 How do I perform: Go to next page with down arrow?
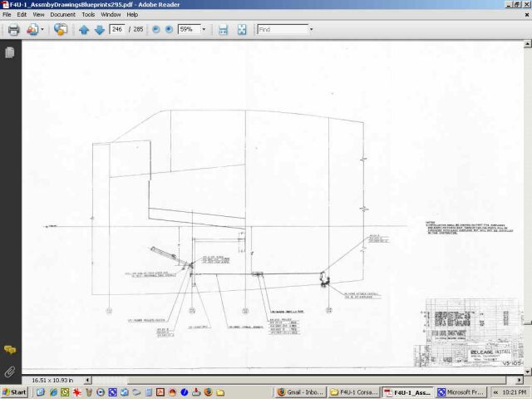100,30
